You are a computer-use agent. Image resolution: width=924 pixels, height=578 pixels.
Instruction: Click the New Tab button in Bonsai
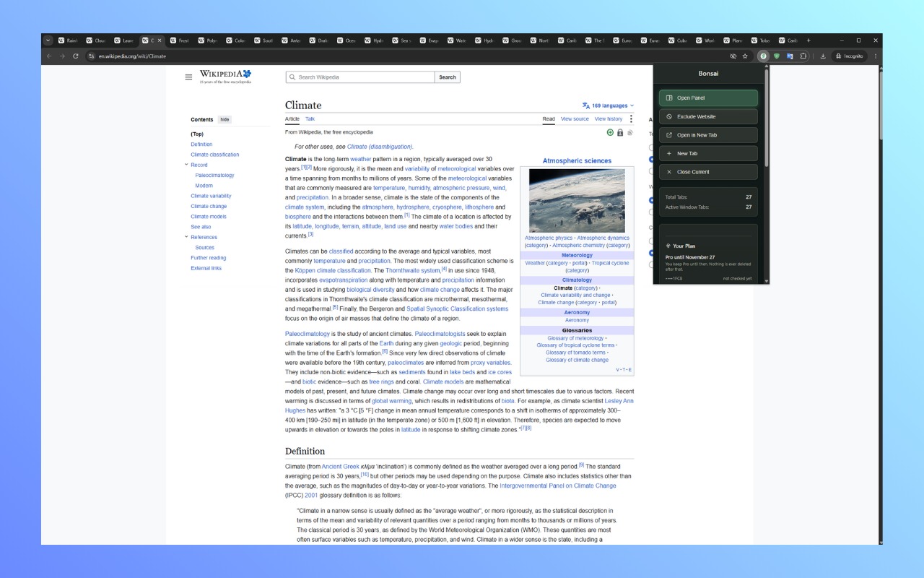(708, 153)
